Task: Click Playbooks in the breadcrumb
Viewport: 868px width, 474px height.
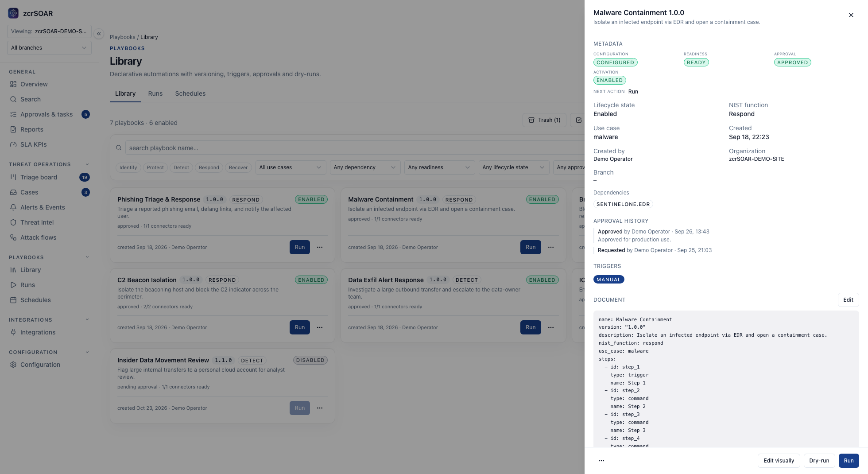Action: pyautogui.click(x=123, y=37)
